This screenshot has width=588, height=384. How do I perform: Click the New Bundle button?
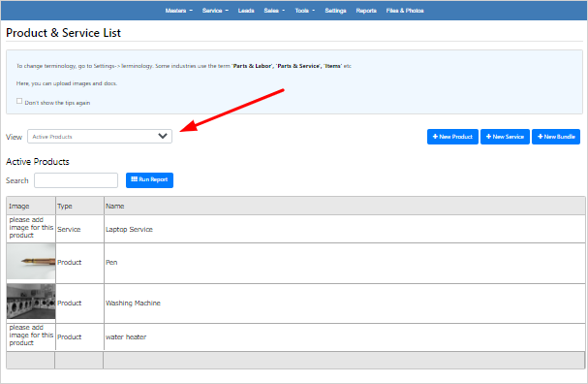coord(556,137)
